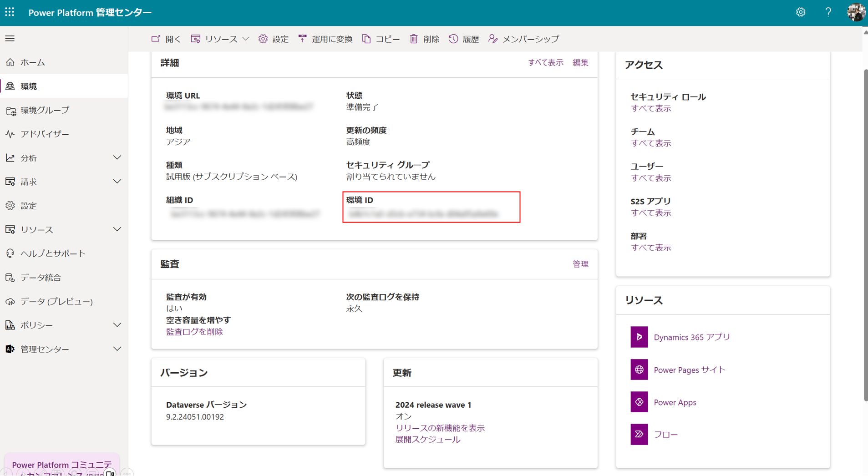Click the ホーム house icon
Viewport: 868px width, 476px height.
pyautogui.click(x=10, y=62)
